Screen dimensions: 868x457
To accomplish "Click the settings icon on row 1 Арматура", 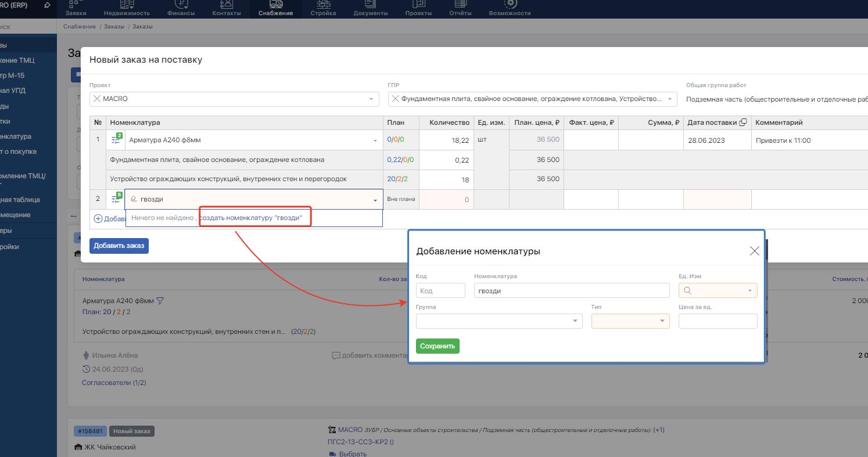I will (116, 140).
